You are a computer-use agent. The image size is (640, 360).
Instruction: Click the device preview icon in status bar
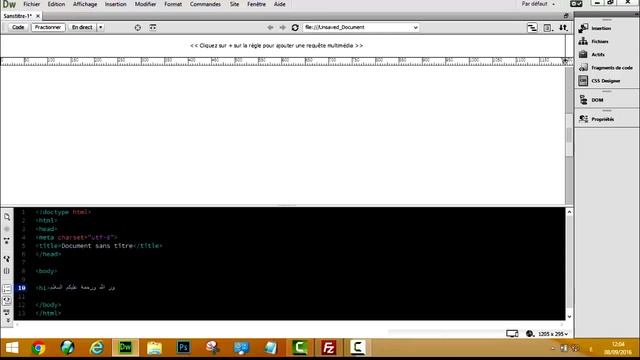(x=512, y=333)
